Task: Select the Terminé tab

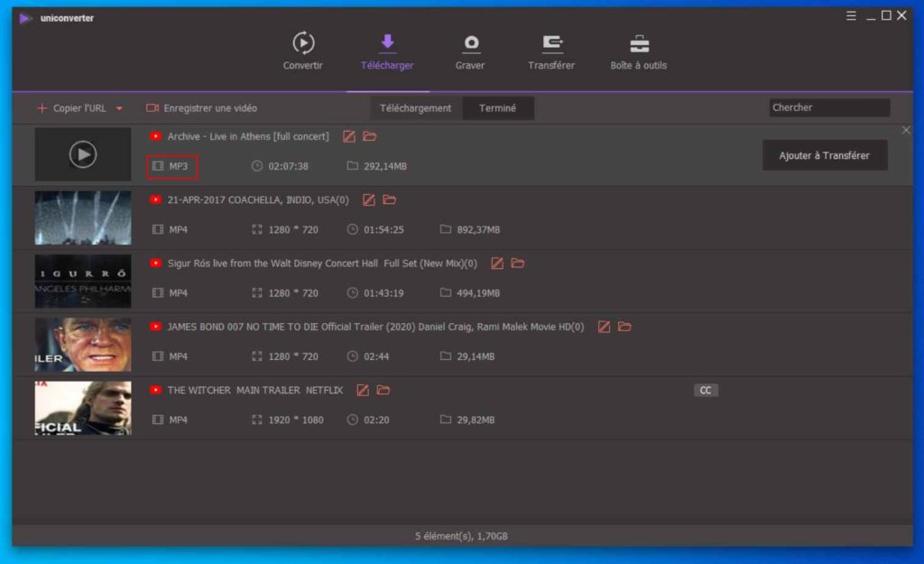Action: 498,108
